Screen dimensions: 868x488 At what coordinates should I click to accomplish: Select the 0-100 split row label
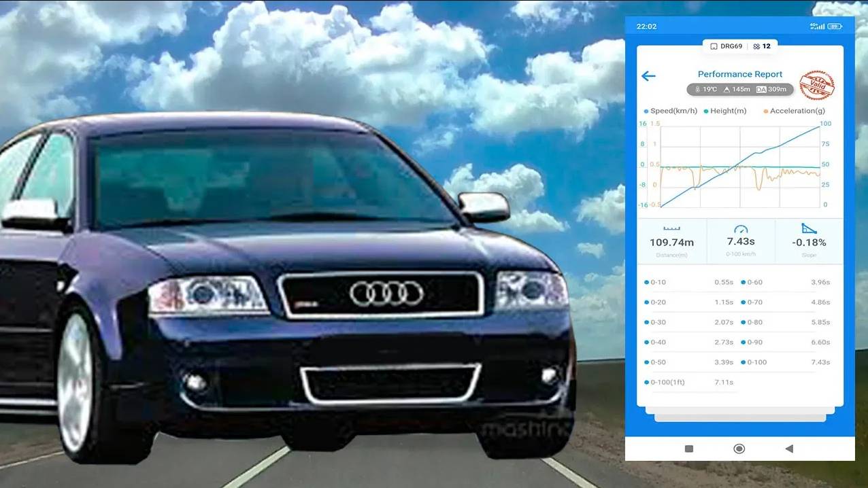pos(757,362)
